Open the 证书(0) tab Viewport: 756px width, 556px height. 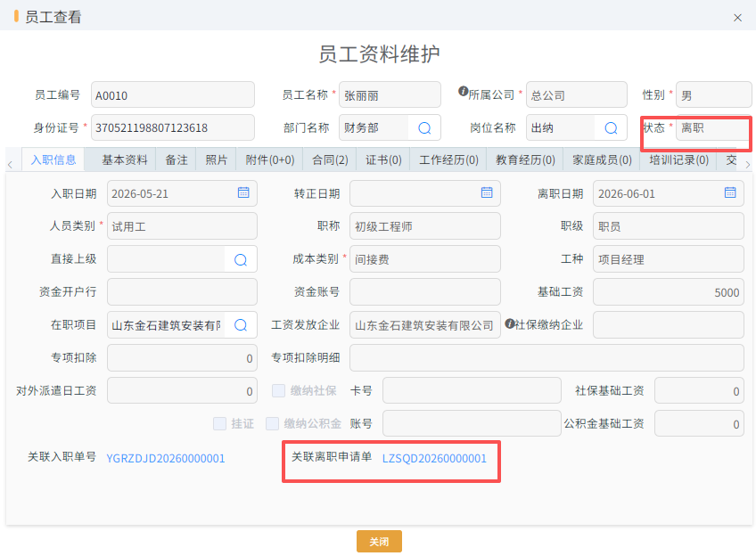(383, 160)
